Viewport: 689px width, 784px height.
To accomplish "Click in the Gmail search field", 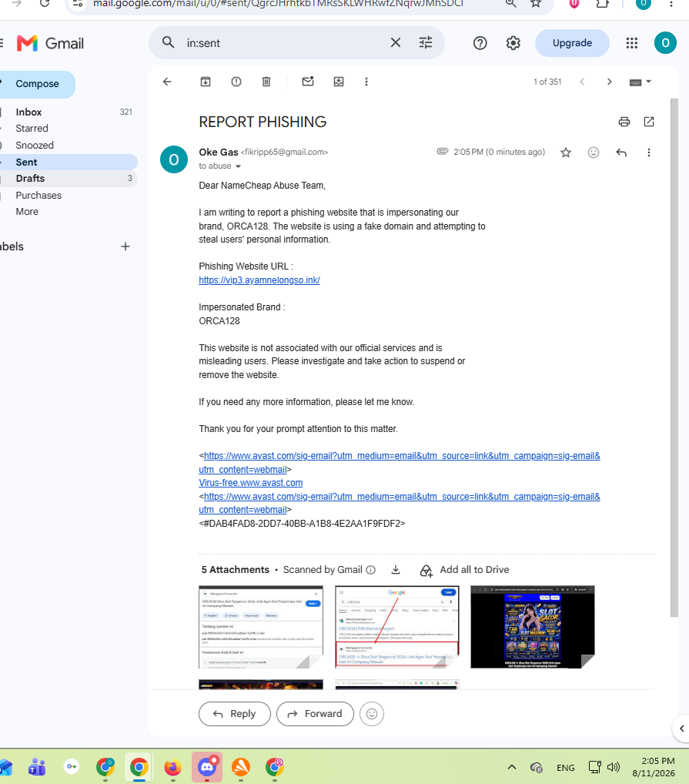I will pyautogui.click(x=285, y=43).
